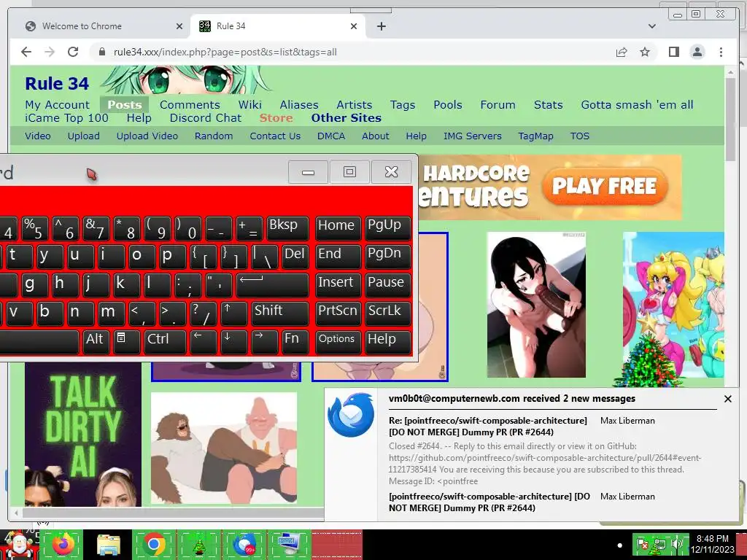Tap the End key on on-screen keyboard
Screen dimensions: 747x560
(x=338, y=257)
